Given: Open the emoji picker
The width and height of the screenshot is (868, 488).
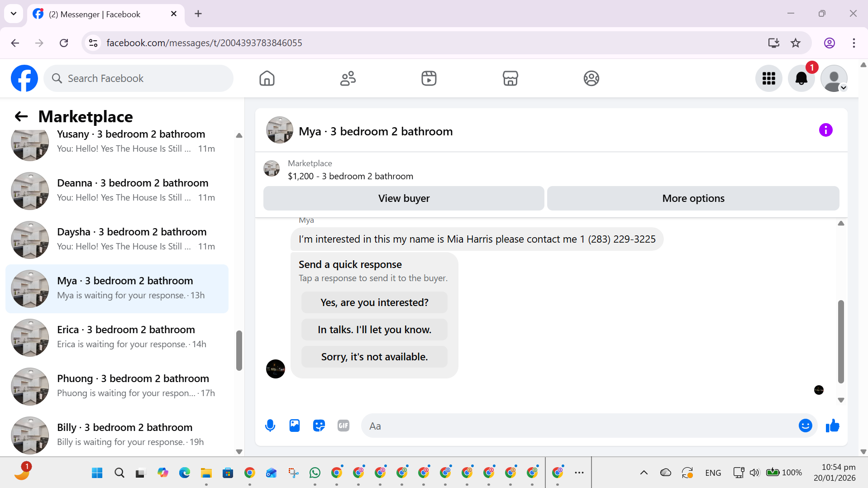Looking at the screenshot, I should pyautogui.click(x=806, y=426).
